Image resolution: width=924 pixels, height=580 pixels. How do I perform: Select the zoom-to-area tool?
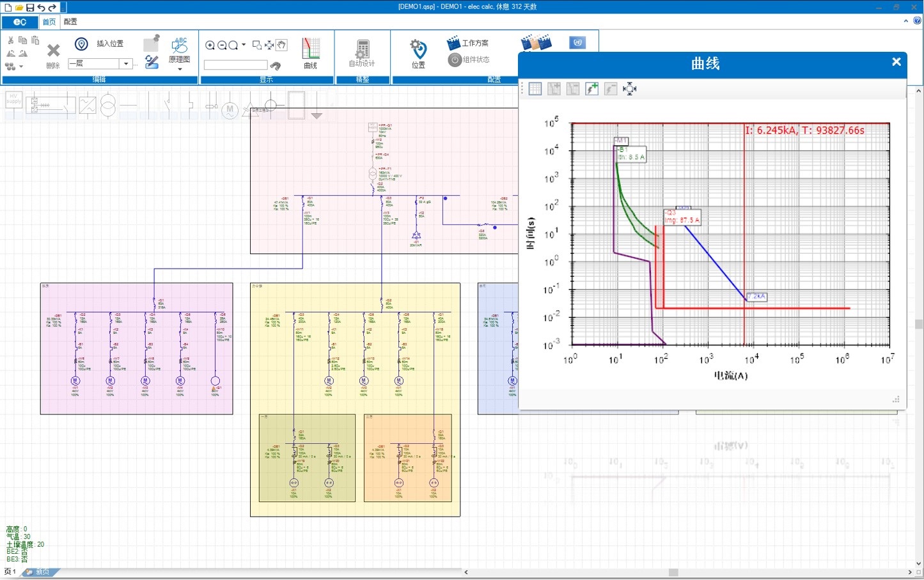click(257, 45)
